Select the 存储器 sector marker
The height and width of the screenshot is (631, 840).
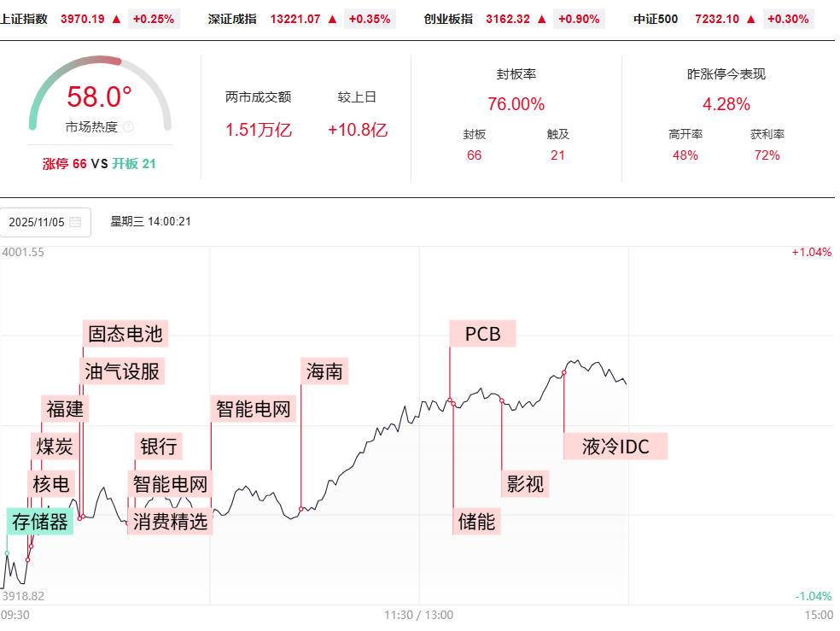[40, 522]
